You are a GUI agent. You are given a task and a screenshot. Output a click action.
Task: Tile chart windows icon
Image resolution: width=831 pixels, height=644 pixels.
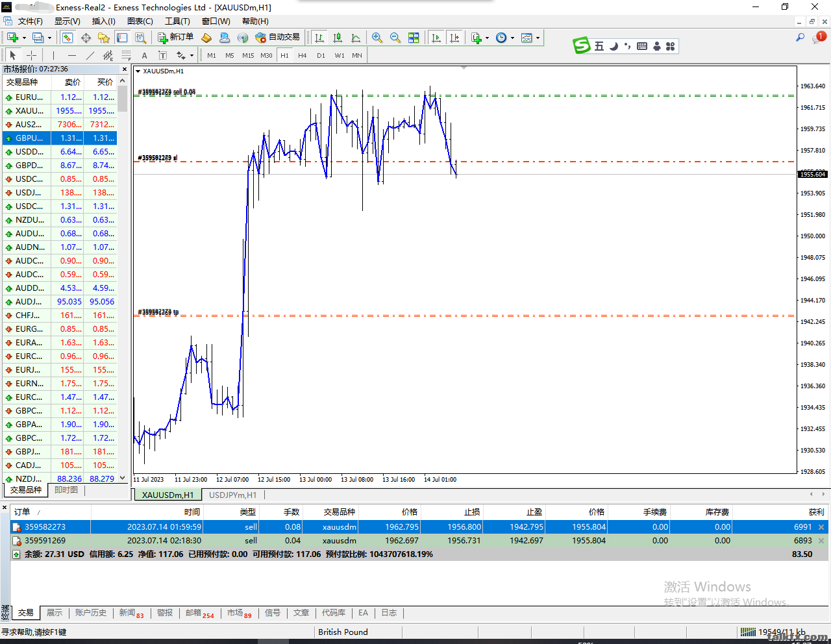(x=414, y=38)
